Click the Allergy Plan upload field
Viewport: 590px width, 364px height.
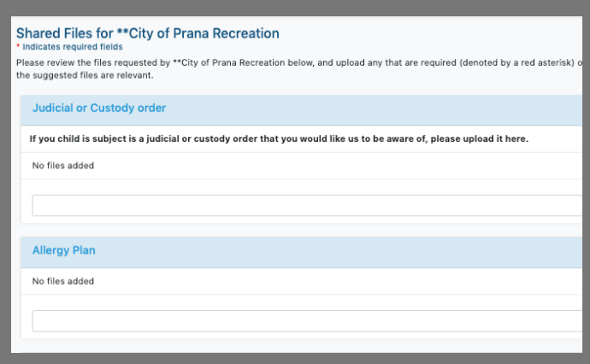tap(306, 321)
